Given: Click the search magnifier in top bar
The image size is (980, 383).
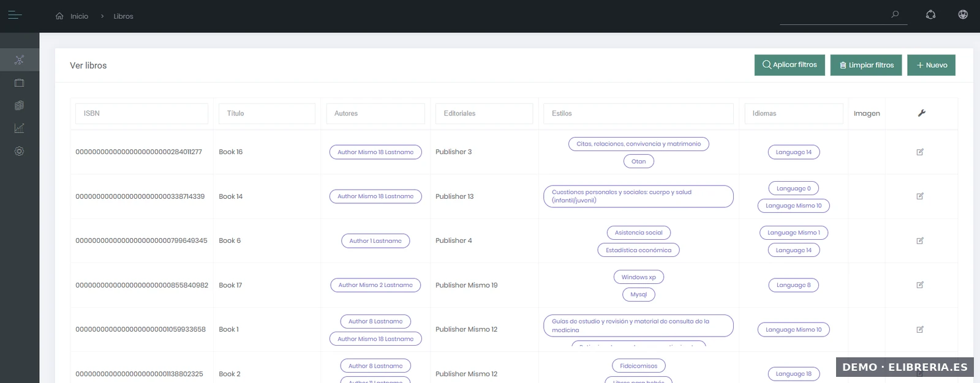Looking at the screenshot, I should pyautogui.click(x=895, y=15).
